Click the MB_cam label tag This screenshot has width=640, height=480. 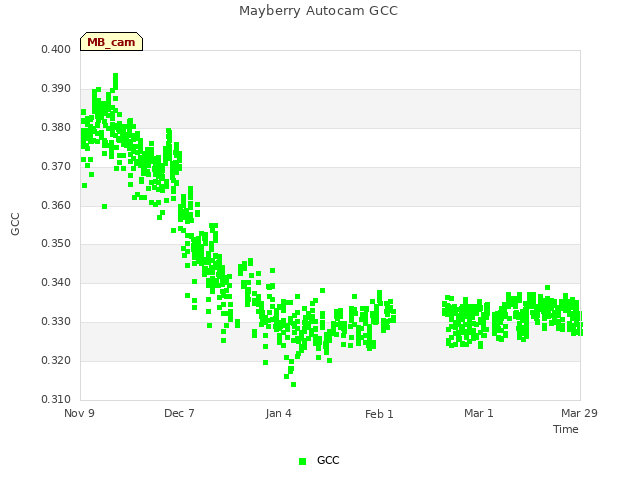point(111,42)
